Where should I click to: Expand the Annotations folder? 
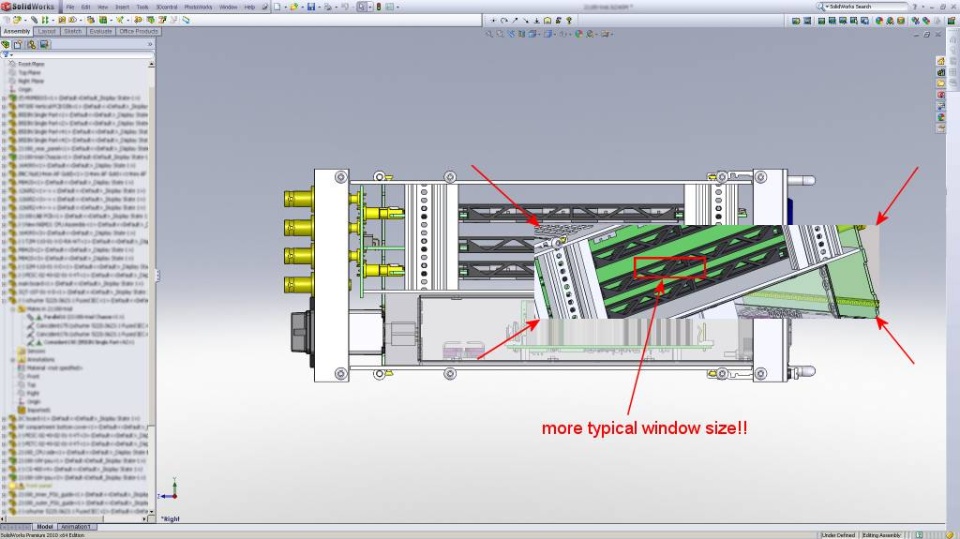13,360
